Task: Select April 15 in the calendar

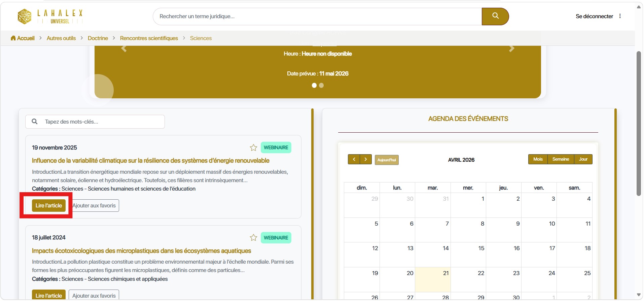Action: (468, 255)
